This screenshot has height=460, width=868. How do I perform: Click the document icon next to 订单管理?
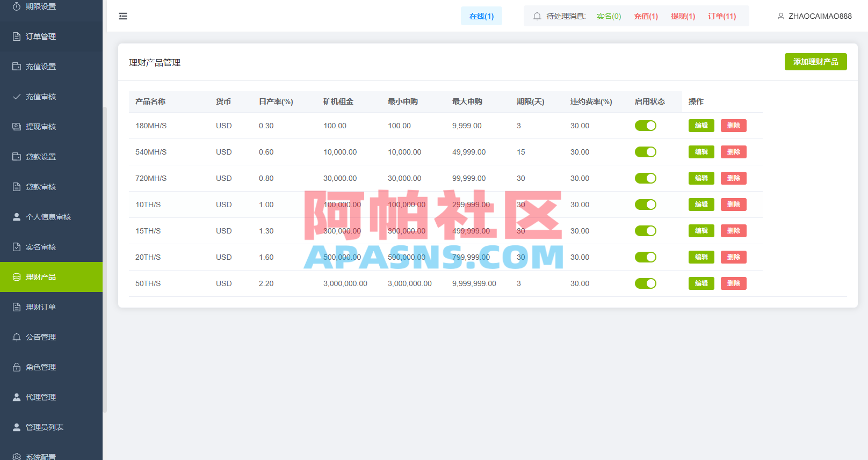(17, 36)
